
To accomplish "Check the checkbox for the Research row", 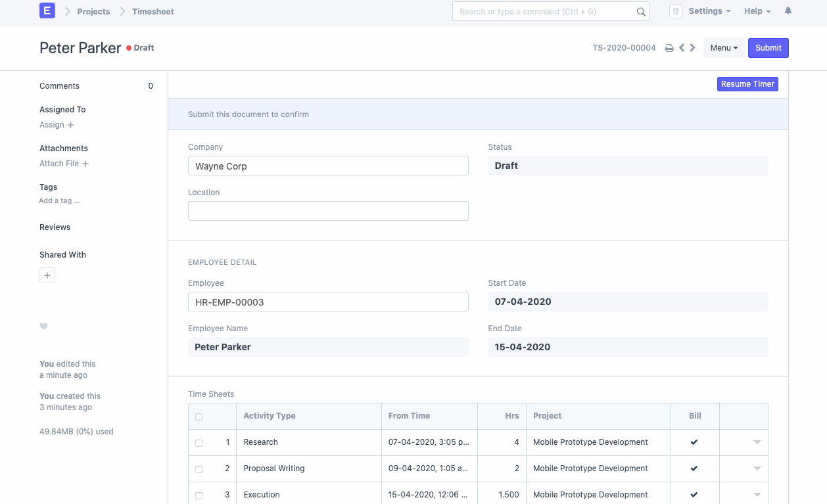I will [x=199, y=442].
